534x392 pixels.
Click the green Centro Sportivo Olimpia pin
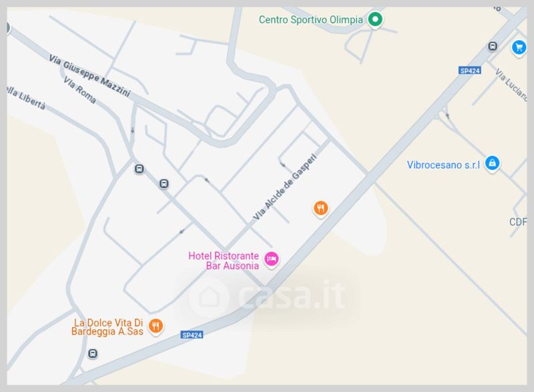[x=375, y=19]
